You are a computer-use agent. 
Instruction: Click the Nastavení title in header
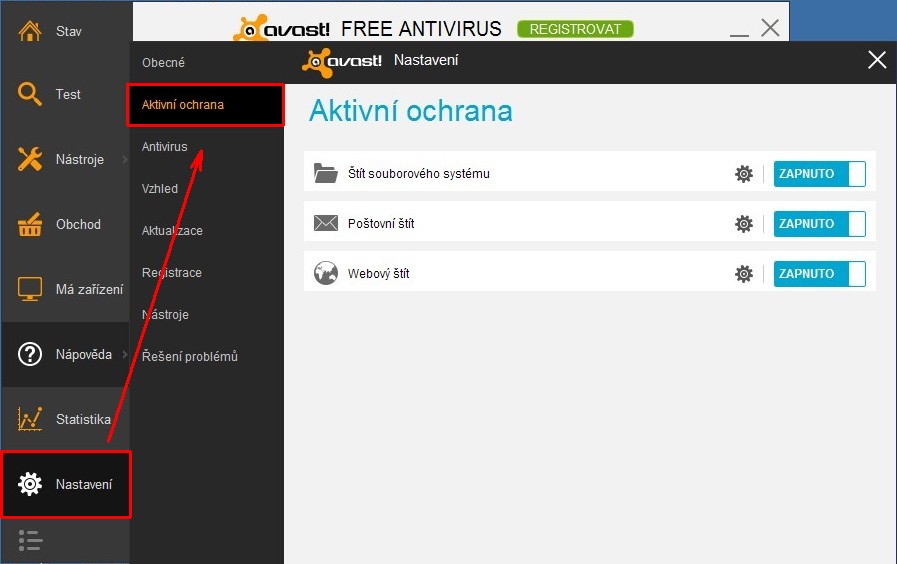point(426,60)
